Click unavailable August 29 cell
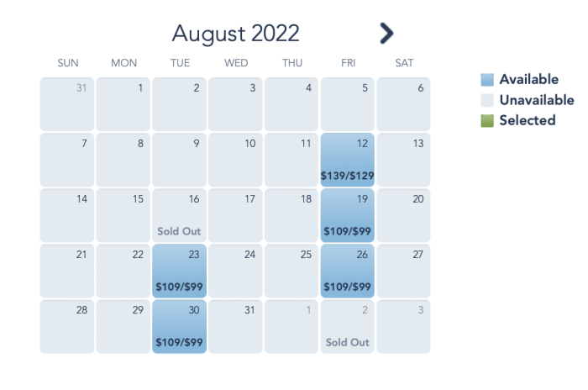The image size is (588, 390). click(123, 327)
